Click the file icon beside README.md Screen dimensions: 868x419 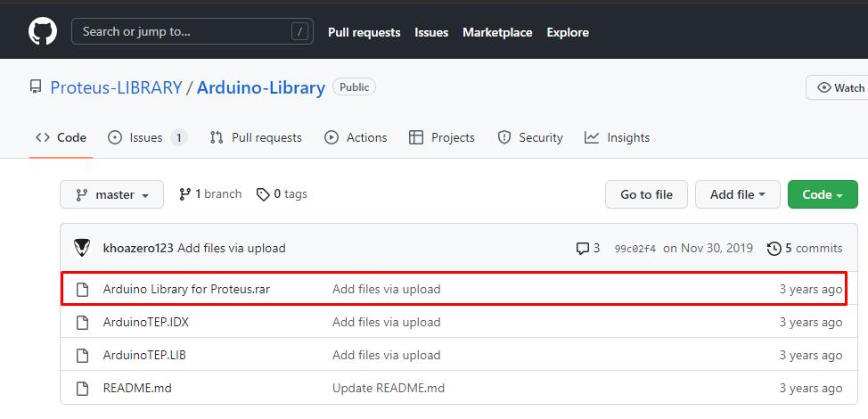click(83, 389)
